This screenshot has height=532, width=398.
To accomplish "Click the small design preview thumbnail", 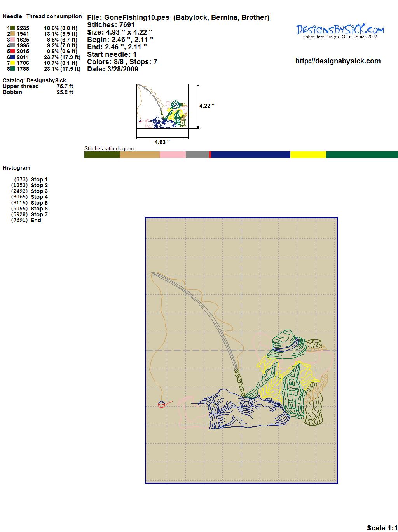I will (x=162, y=106).
